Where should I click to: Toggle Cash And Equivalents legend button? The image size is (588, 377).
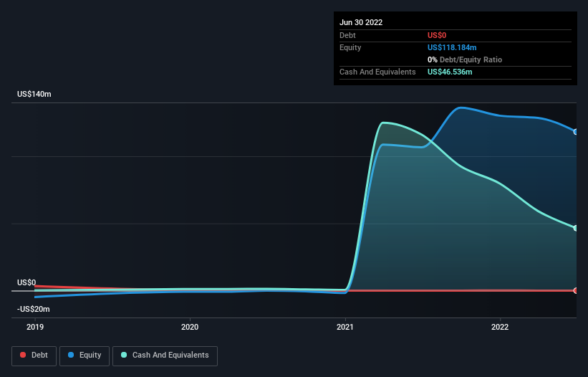coord(165,355)
